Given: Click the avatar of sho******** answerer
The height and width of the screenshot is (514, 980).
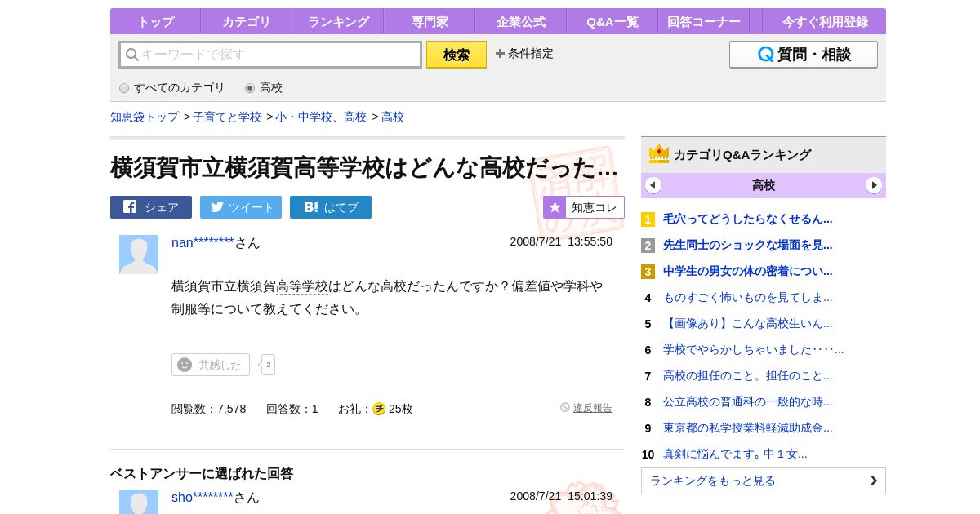Looking at the screenshot, I should 139,502.
